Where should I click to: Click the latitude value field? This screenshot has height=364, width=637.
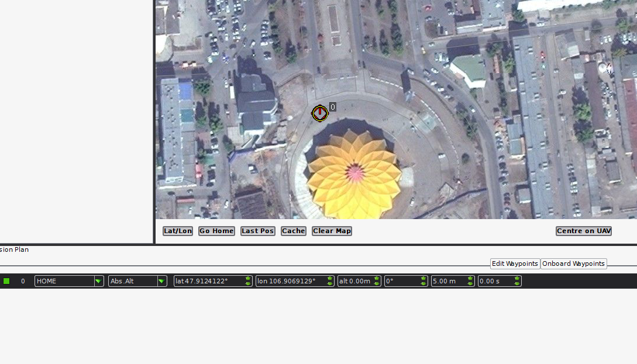(x=213, y=281)
